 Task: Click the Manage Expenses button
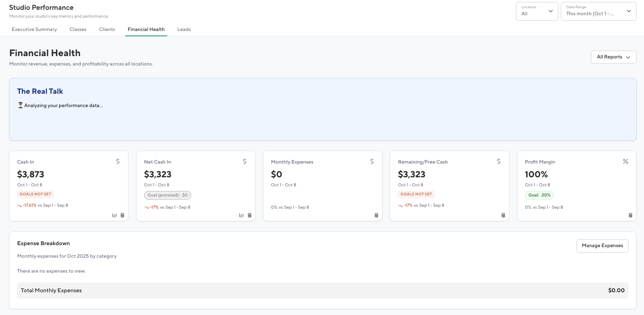602,246
